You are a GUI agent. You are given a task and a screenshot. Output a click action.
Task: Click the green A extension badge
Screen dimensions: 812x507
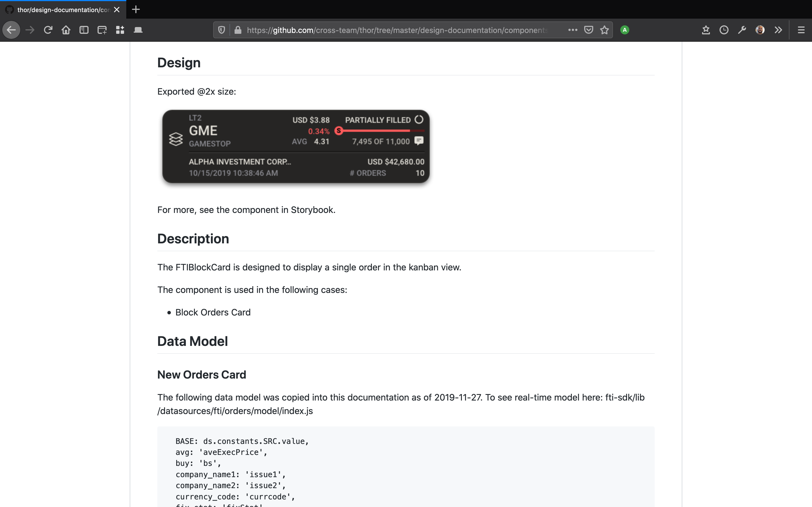[625, 30]
